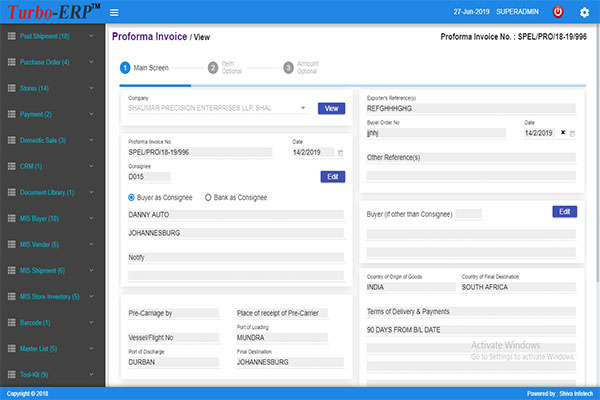This screenshot has width=600, height=400.
Task: Click the Post Shipment grid icon
Action: point(12,36)
